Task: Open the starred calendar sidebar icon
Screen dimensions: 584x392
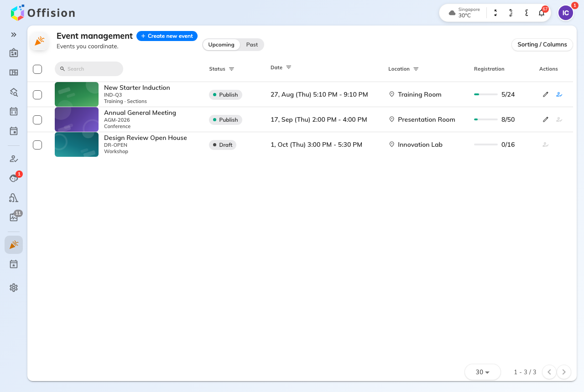Action: pyautogui.click(x=14, y=264)
